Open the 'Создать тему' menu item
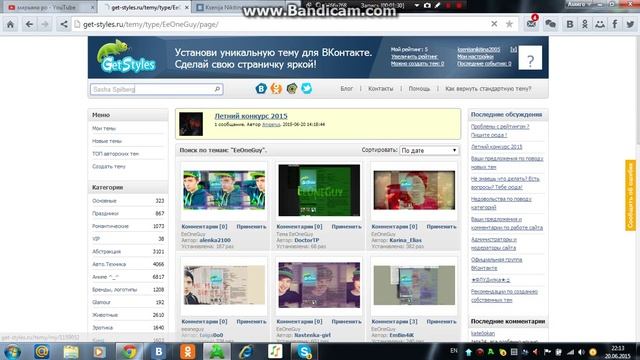 [x=109, y=166]
